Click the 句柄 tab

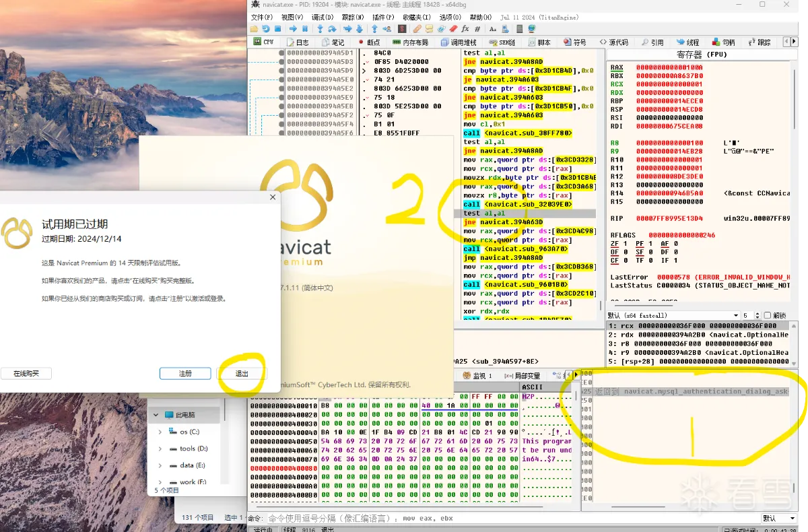(723, 42)
